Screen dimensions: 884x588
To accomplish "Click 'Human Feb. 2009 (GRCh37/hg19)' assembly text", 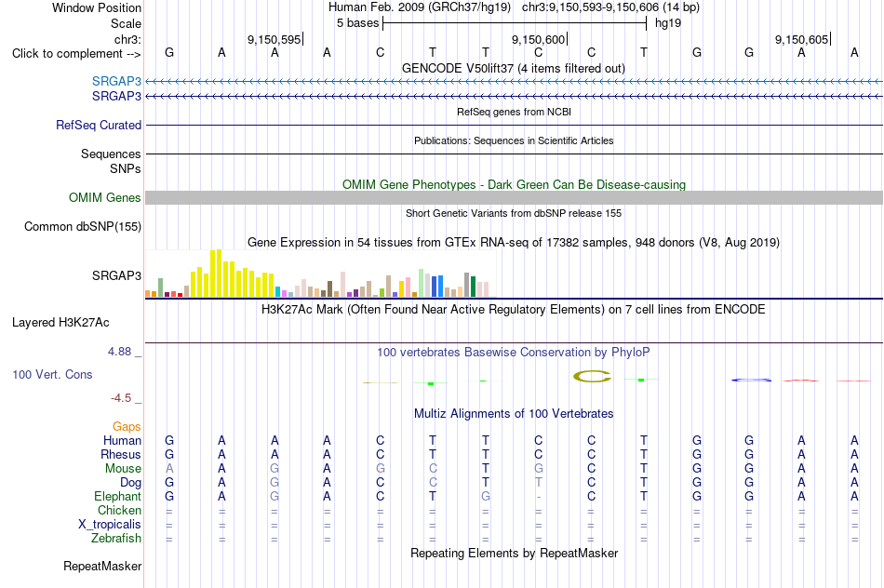I will (x=420, y=7).
